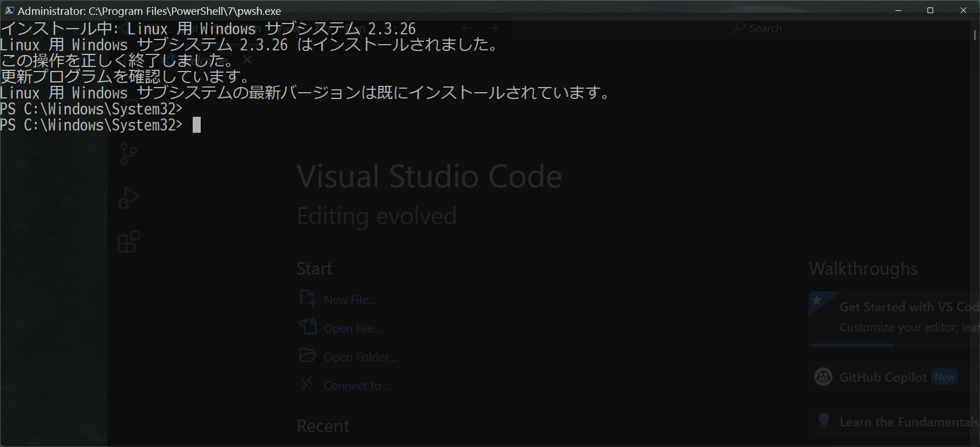
Task: Open the GitHub Copilot walkthrough in VS Code
Action: click(x=894, y=377)
